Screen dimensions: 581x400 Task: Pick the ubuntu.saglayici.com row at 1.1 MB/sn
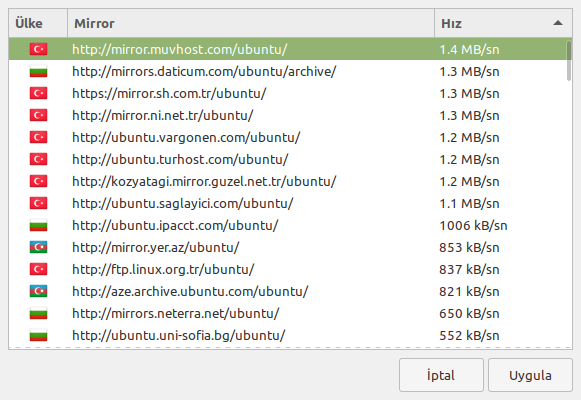[x=288, y=203]
